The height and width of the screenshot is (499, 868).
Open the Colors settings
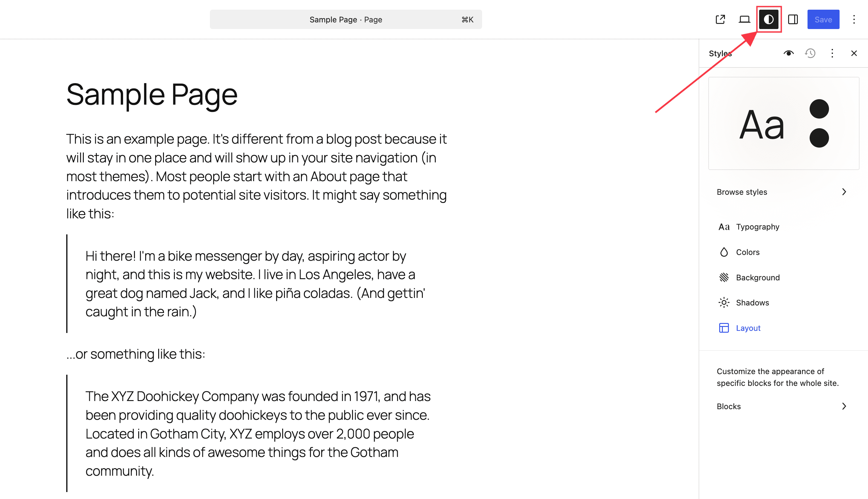pos(747,252)
